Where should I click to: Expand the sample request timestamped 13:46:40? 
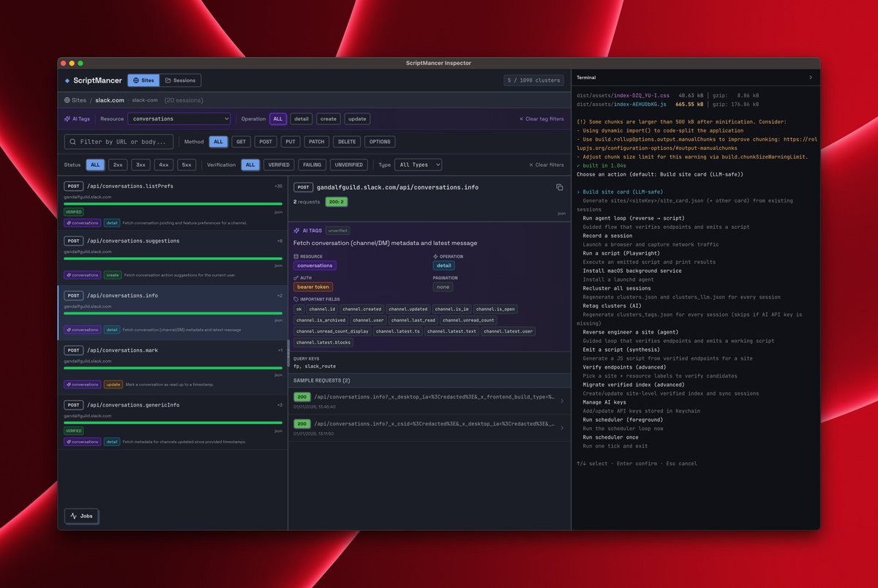point(429,400)
